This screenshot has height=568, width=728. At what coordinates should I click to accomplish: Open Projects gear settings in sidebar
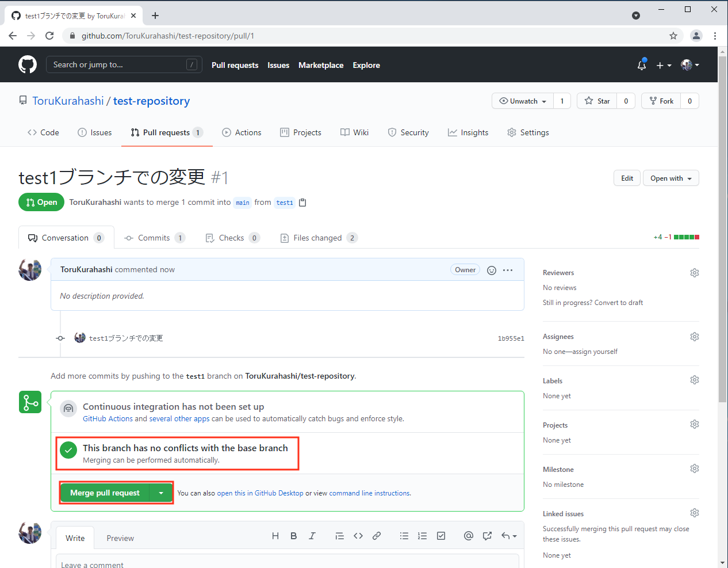pos(695,424)
